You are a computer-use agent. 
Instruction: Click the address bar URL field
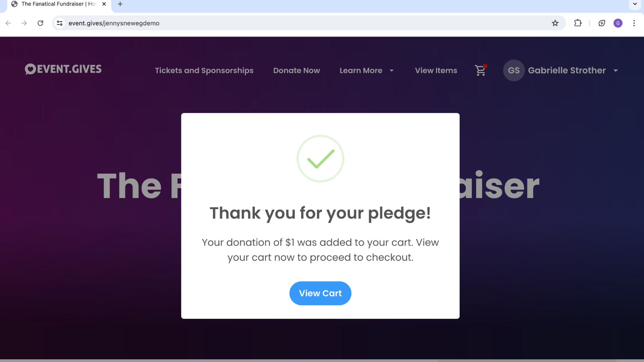click(309, 23)
